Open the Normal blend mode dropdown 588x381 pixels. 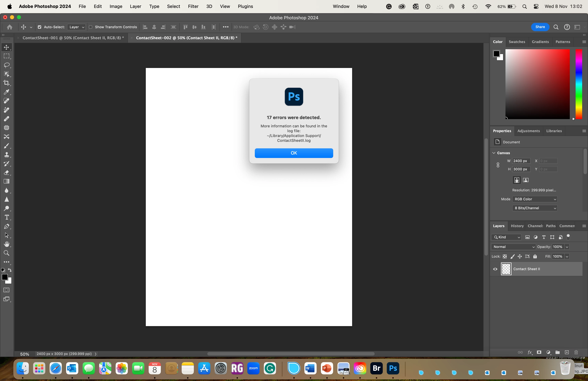click(x=513, y=247)
